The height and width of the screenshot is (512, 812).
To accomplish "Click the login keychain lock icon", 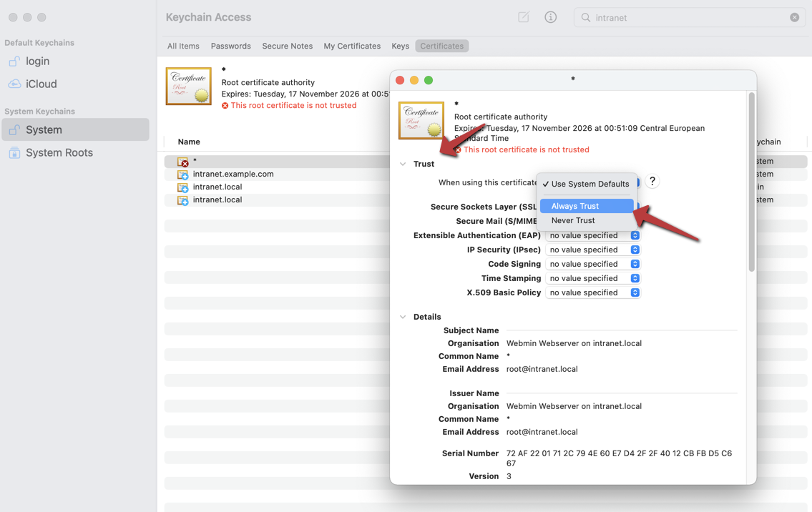I will coord(14,61).
